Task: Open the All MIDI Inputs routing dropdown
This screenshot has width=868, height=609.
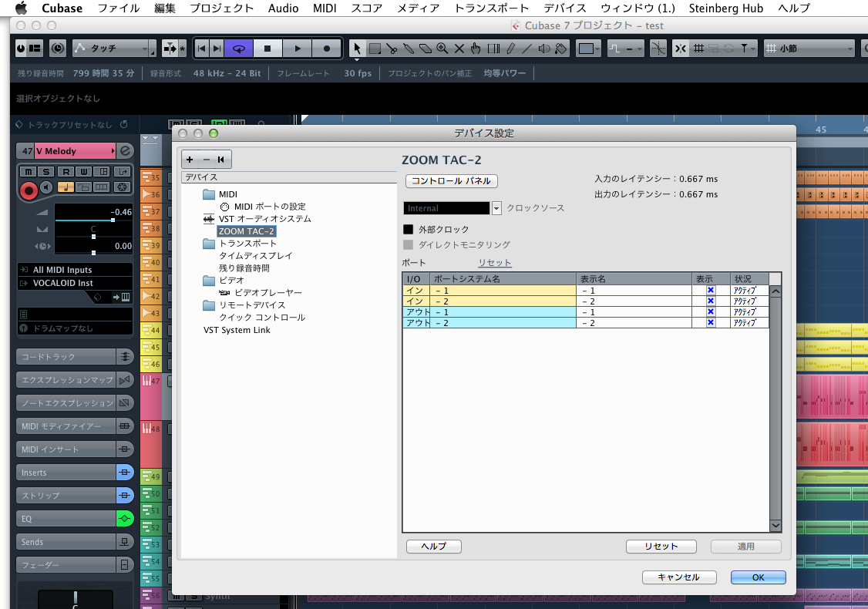Action: [x=76, y=270]
